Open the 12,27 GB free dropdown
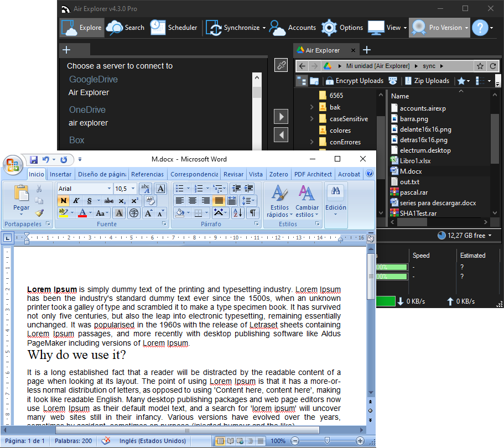The height and width of the screenshot is (448, 504). 465,235
